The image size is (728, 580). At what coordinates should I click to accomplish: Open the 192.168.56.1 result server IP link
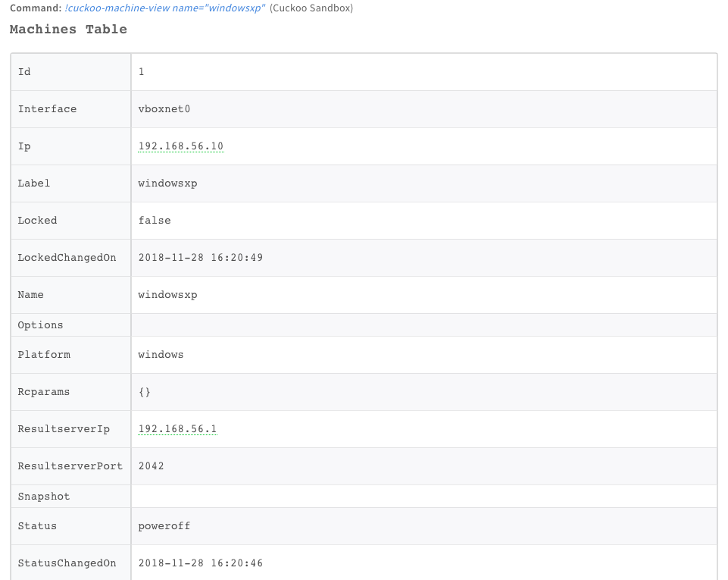177,429
